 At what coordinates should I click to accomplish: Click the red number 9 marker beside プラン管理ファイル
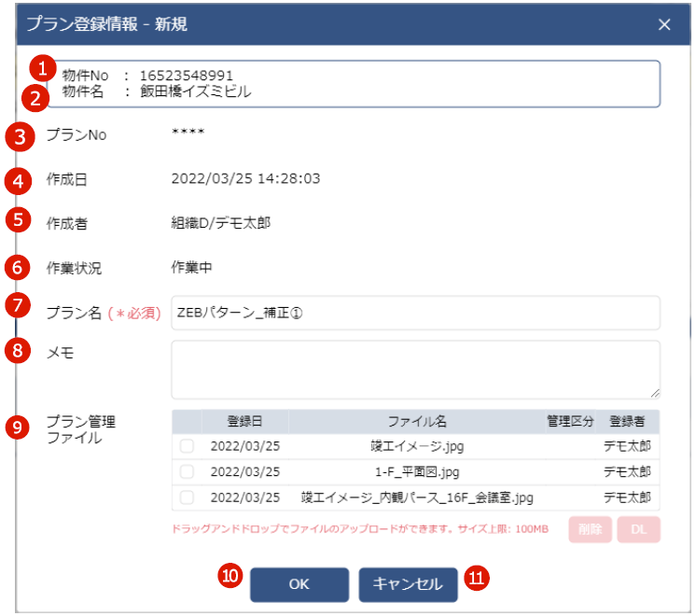[19, 427]
